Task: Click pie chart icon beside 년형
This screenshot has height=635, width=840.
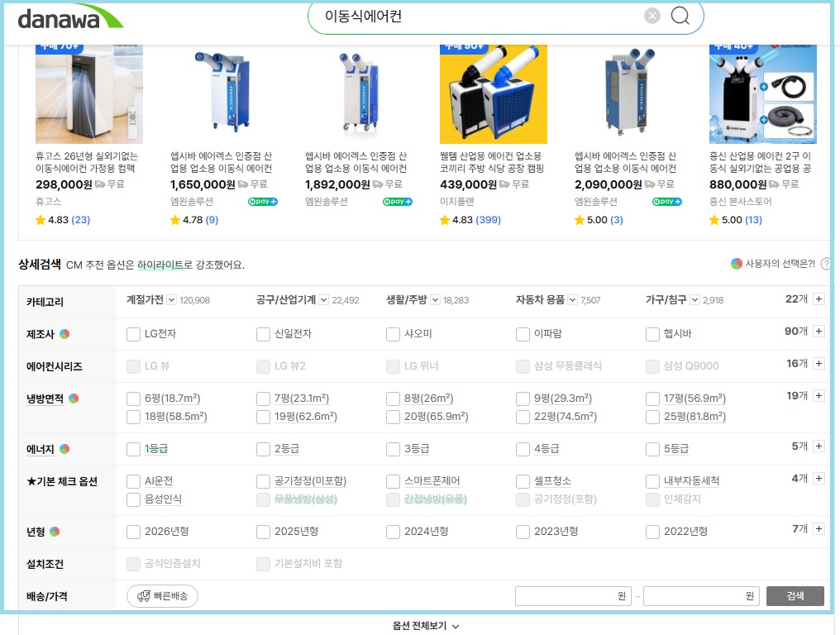Action: click(55, 531)
